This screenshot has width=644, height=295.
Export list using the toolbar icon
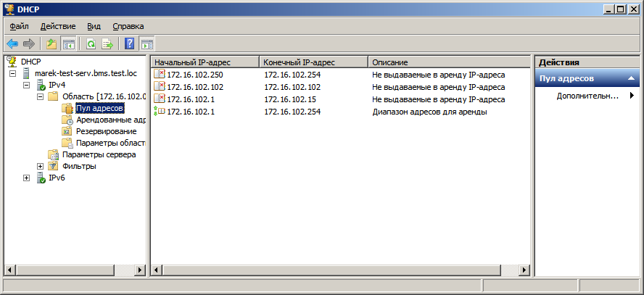coord(107,43)
